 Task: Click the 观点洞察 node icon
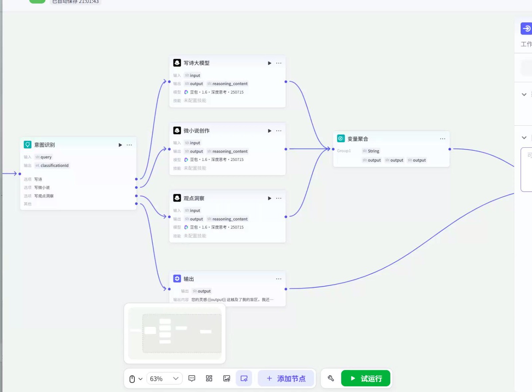177,198
